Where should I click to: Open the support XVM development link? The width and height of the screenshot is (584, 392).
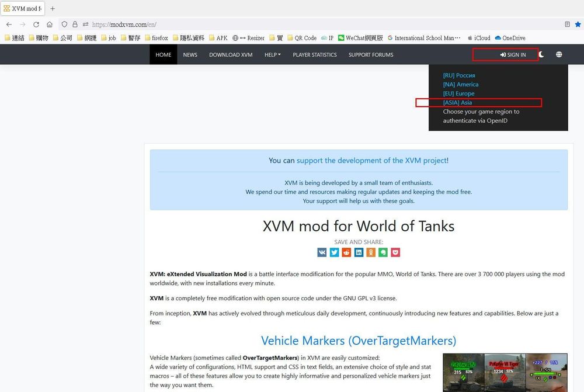[x=371, y=161]
